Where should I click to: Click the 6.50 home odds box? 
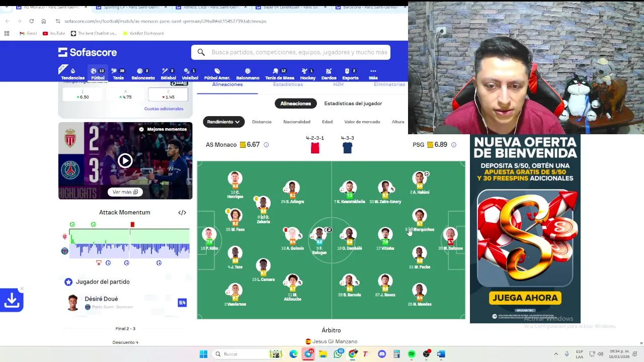pos(83,95)
